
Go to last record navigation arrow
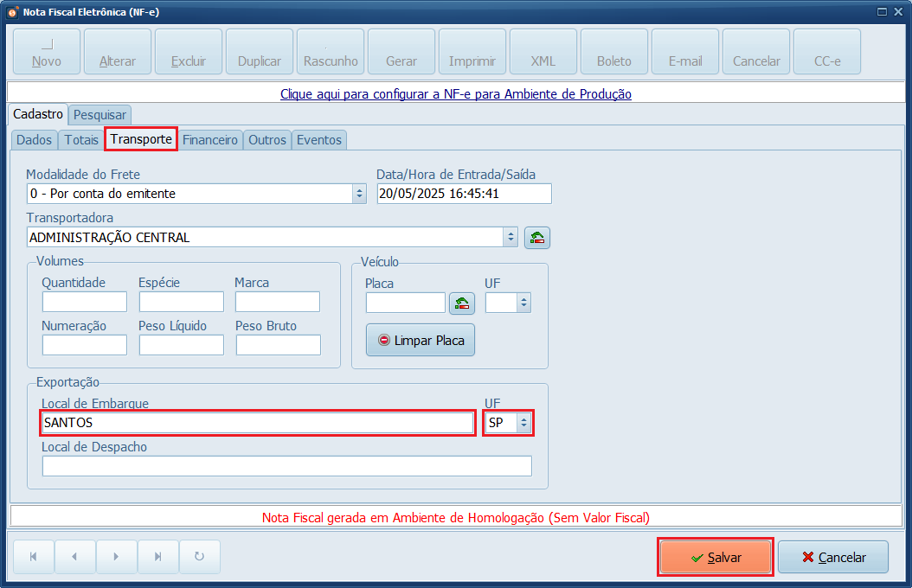point(158,557)
